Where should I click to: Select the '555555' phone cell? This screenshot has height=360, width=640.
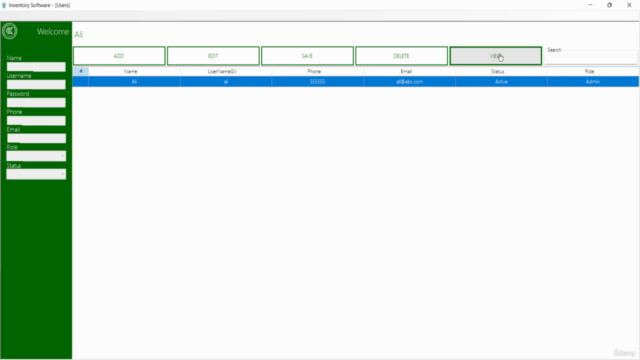[x=317, y=82]
